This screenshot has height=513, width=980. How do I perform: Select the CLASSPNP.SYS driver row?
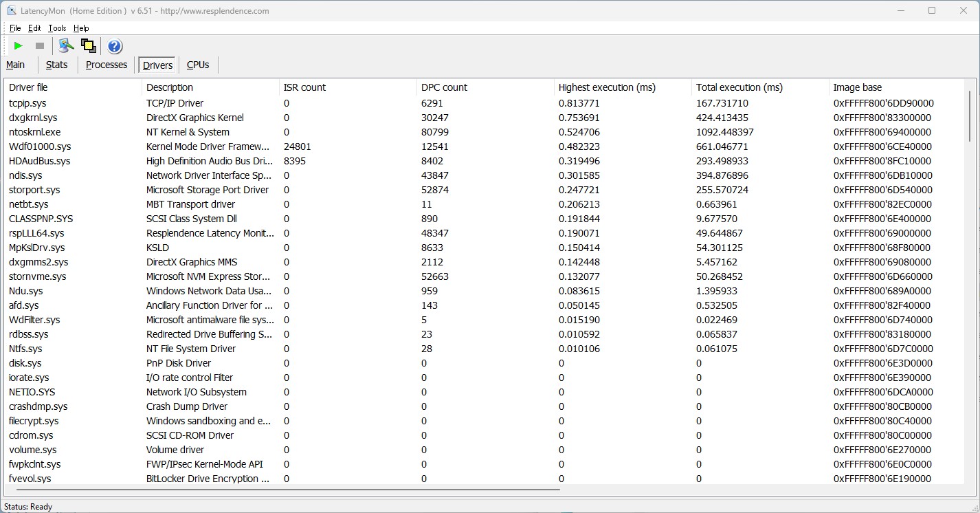pos(485,219)
